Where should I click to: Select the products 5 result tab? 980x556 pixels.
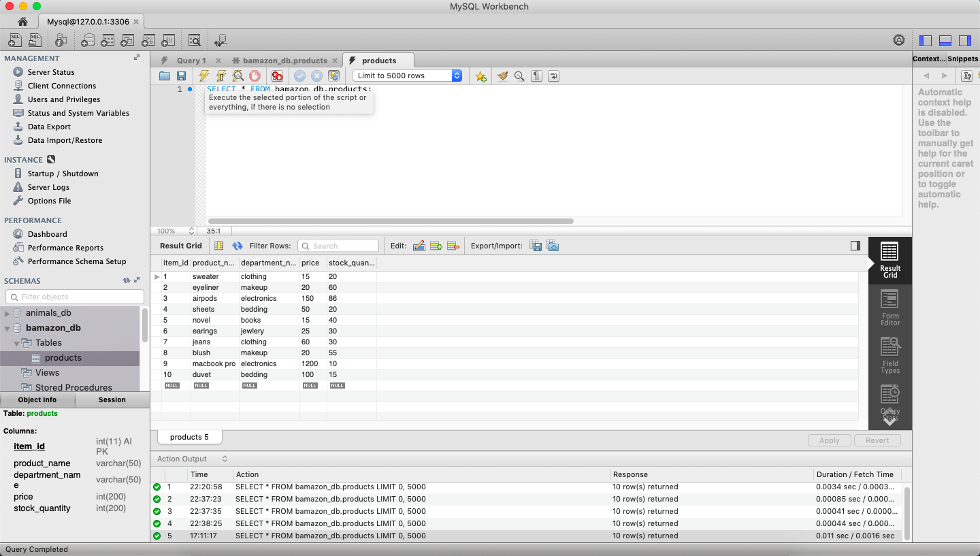189,437
